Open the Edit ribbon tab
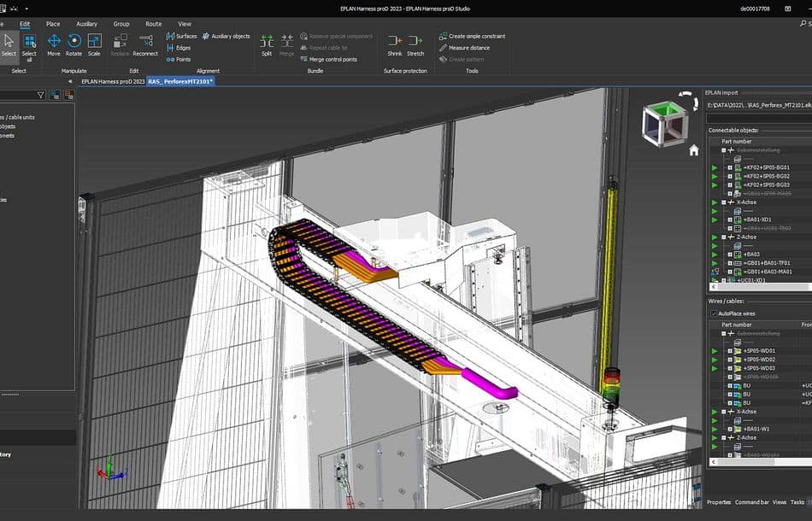Viewport: 812px width, 521px height. tap(25, 24)
